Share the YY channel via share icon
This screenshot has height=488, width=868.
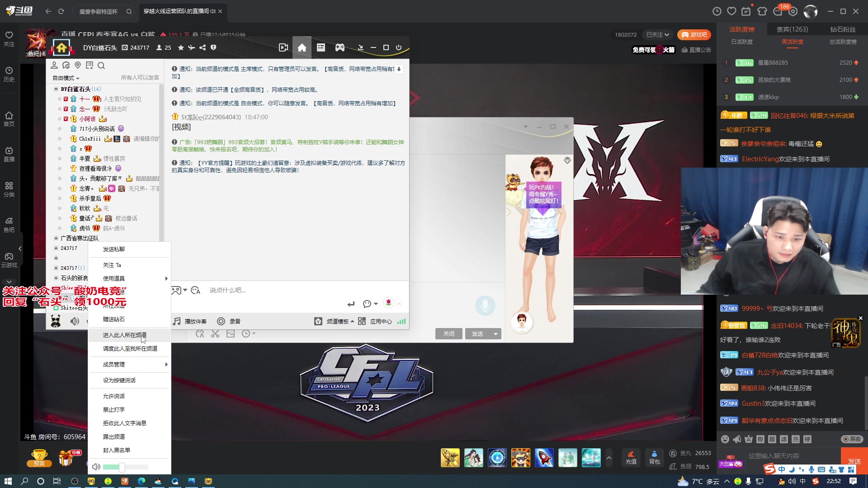(x=203, y=47)
